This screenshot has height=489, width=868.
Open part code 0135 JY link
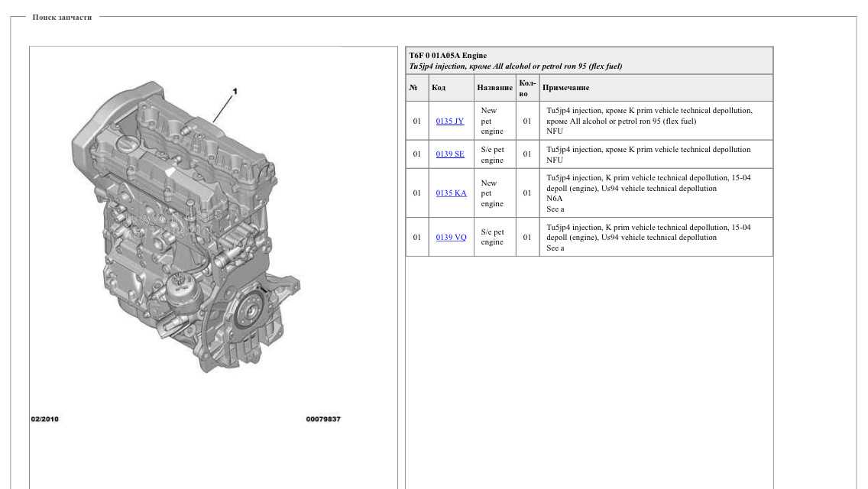click(x=449, y=121)
